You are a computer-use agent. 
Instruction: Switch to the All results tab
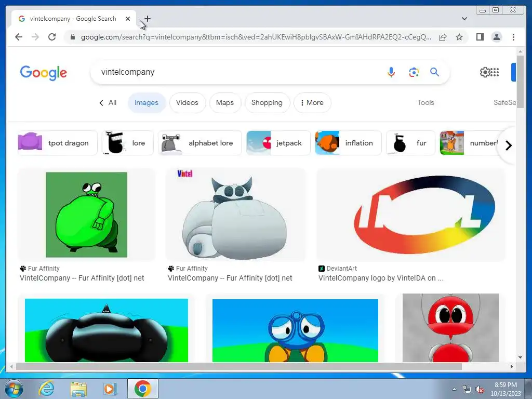pyautogui.click(x=108, y=102)
